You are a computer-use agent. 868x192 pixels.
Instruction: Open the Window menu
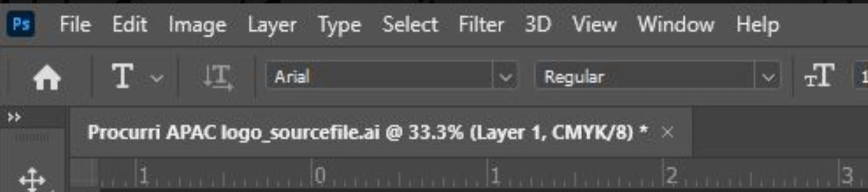[x=676, y=24]
